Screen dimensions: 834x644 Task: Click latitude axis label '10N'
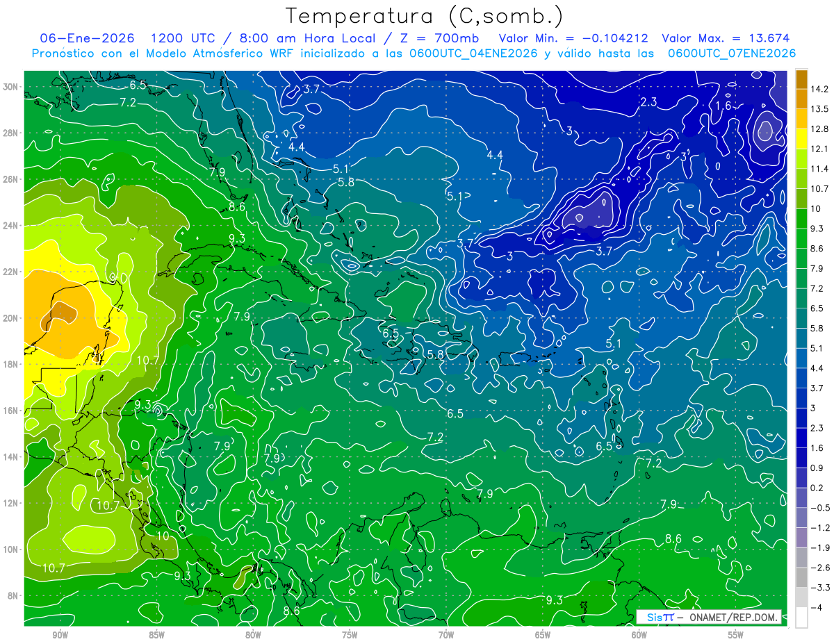coord(10,550)
